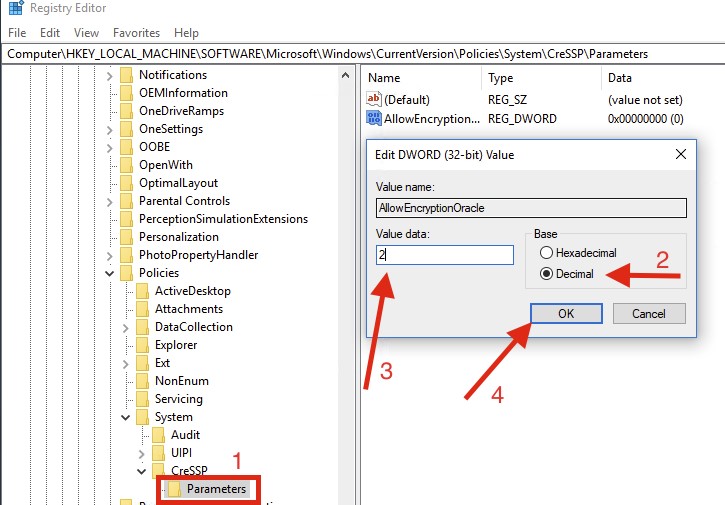Open the Favorites menu

coord(136,33)
